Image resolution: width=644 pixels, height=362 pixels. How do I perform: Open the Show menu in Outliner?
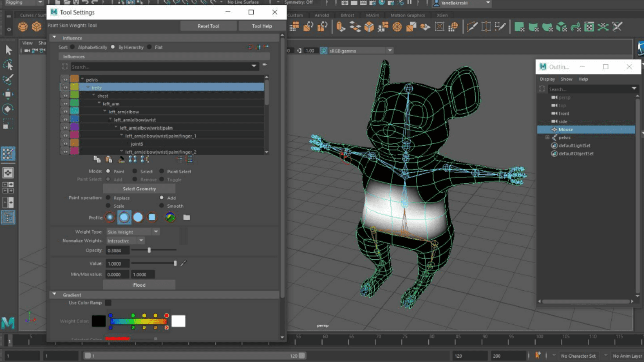point(566,79)
